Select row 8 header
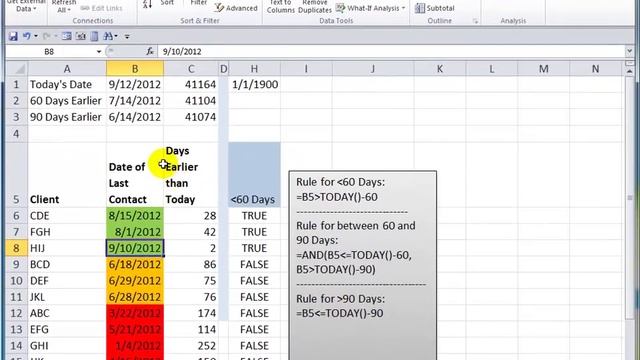Viewport: 640px width, 360px height. coord(16,248)
